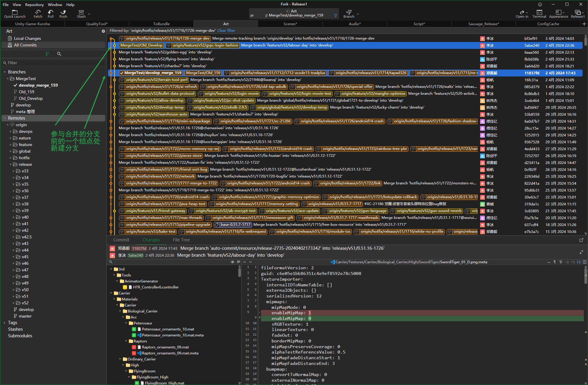
Task: Toggle show whitespace paragraph icon in diff
Action: [554, 262]
